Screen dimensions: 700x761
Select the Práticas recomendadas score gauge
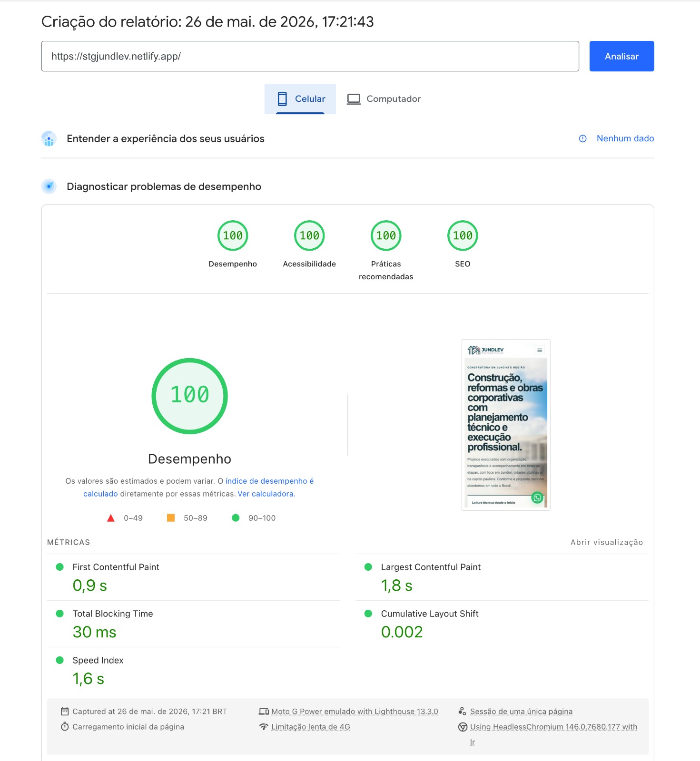386,235
